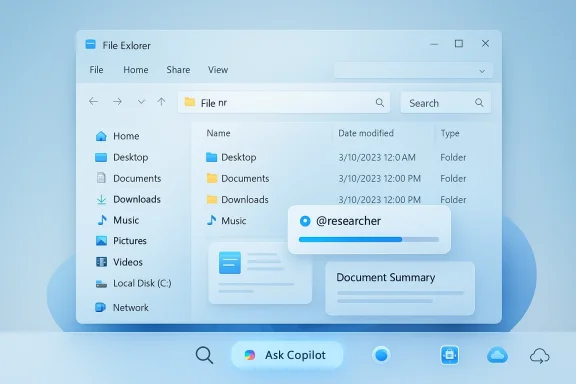Minimize the File Explorer window
The height and width of the screenshot is (384, 576).
[434, 44]
